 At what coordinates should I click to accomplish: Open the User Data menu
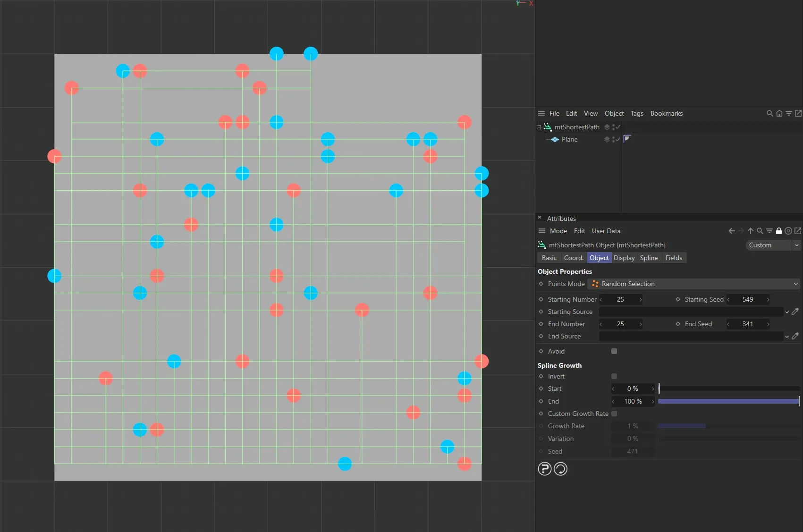[x=606, y=231]
